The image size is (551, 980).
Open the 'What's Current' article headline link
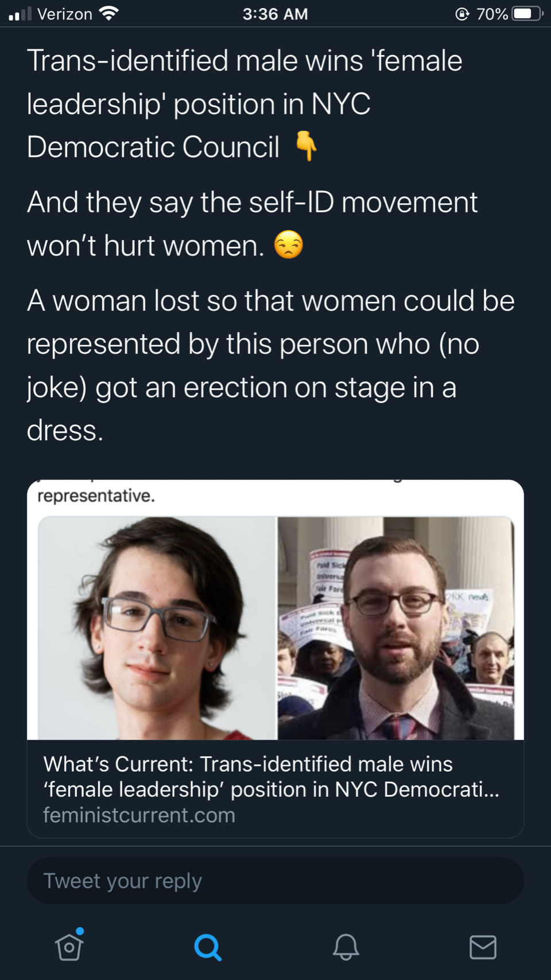point(271,777)
